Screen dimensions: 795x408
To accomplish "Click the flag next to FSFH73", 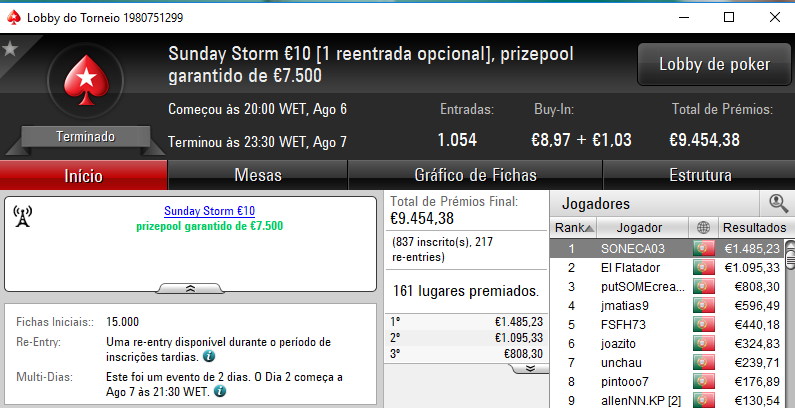I will [x=704, y=324].
